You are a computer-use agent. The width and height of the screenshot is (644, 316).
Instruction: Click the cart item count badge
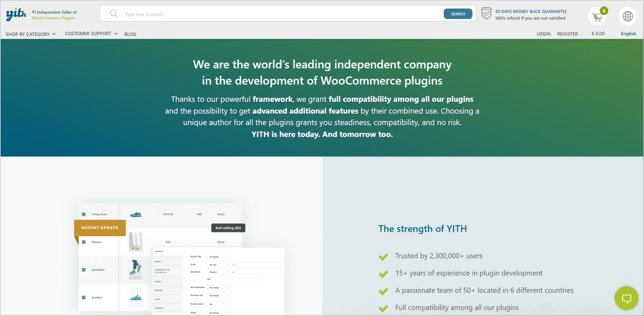pyautogui.click(x=604, y=11)
